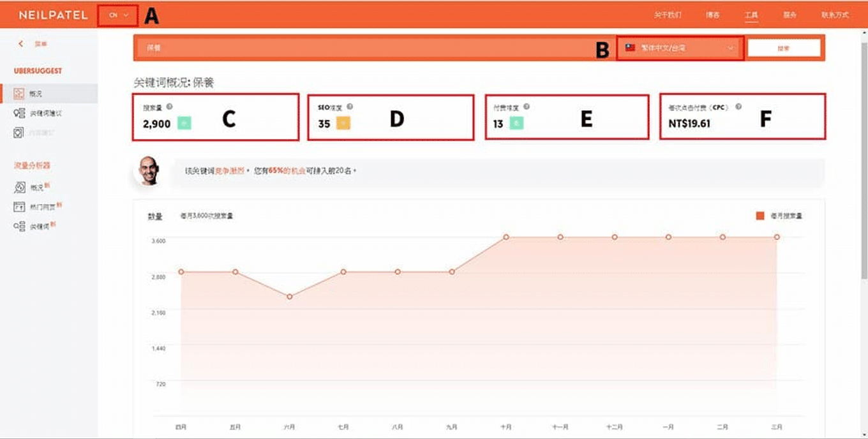The height and width of the screenshot is (439, 868).
Task: Click the UBERSUGGEST sidebar heading
Action: 38,71
